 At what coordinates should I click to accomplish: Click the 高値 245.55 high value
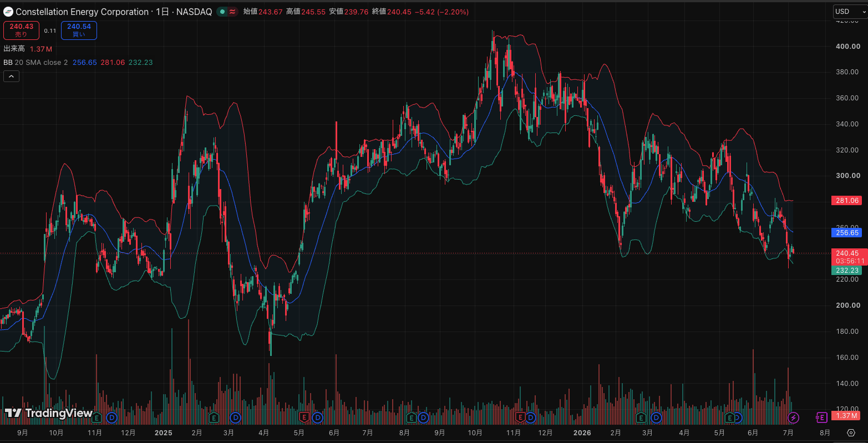click(306, 12)
